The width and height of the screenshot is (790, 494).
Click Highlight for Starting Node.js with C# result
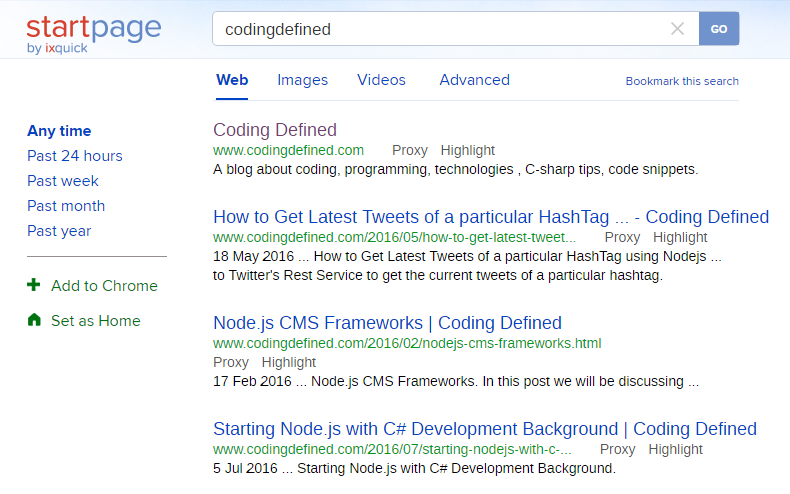[x=676, y=449]
